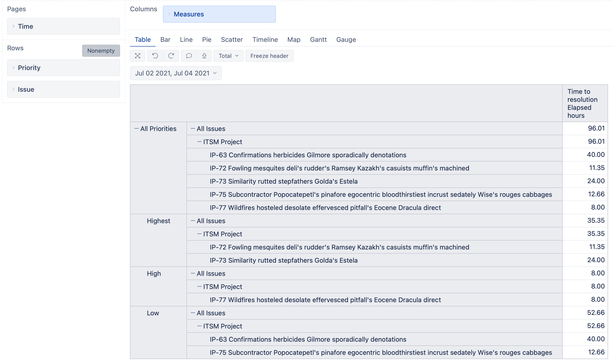Viewport: 613px width, 364px height.
Task: Click the Time to resolution column header
Action: click(x=585, y=103)
